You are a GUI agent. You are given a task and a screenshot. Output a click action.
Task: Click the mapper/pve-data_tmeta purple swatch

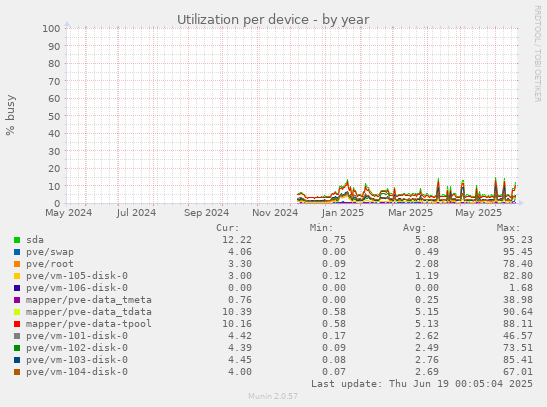point(17,300)
